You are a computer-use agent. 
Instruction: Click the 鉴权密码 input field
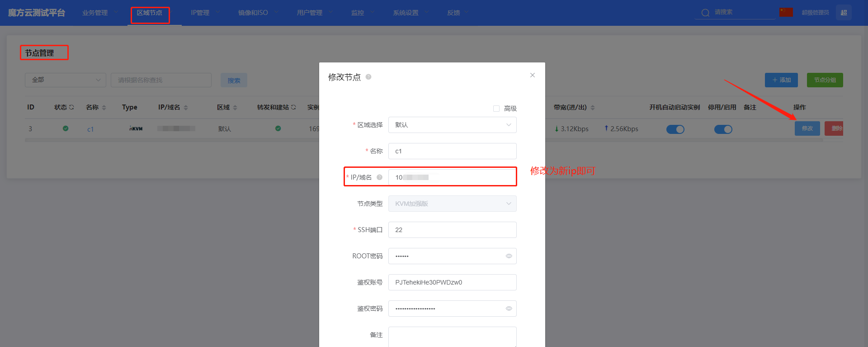[453, 309]
